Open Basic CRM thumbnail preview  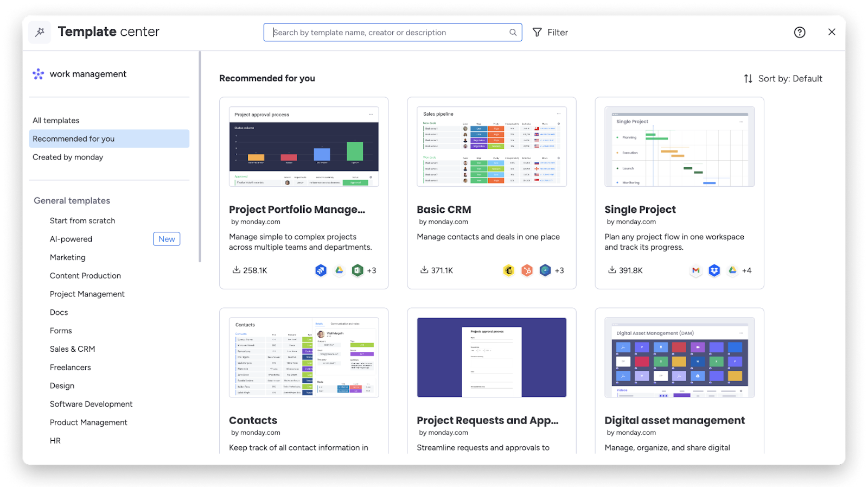click(x=492, y=147)
